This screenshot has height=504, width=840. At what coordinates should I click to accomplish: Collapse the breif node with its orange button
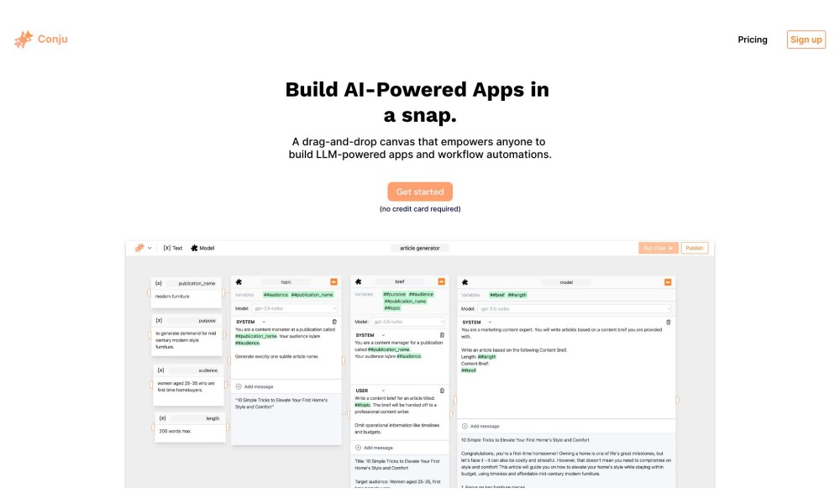(442, 281)
